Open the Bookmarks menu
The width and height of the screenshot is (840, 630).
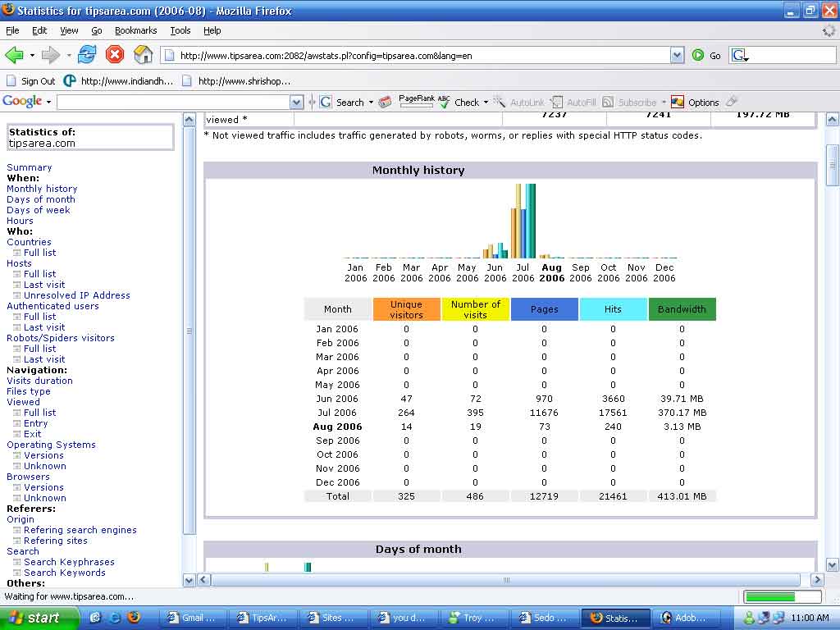pyautogui.click(x=135, y=30)
